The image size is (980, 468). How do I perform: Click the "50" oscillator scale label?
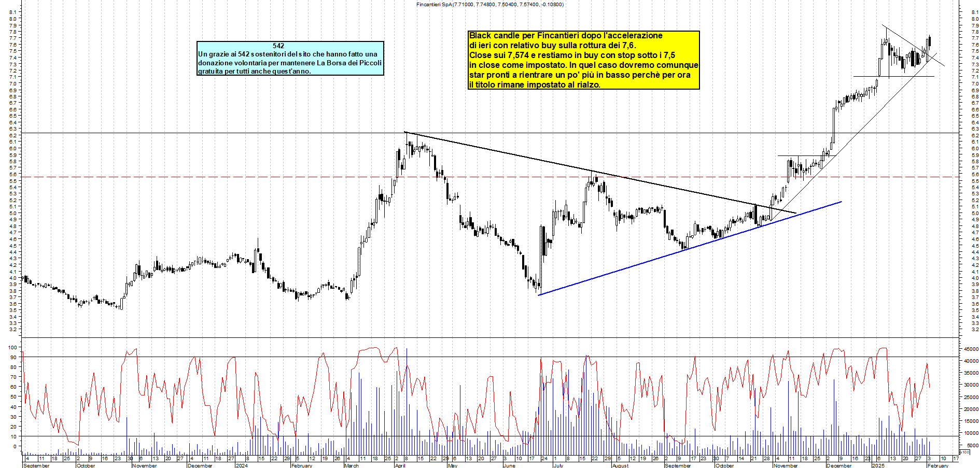click(13, 397)
